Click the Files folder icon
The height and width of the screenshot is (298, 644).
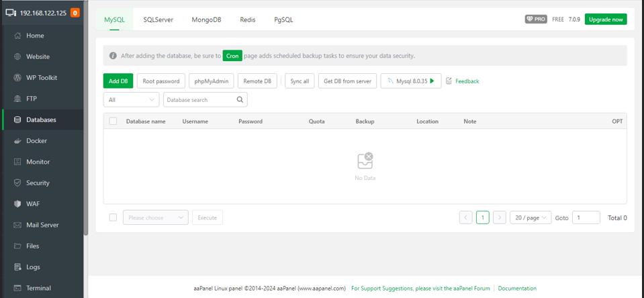(x=17, y=246)
